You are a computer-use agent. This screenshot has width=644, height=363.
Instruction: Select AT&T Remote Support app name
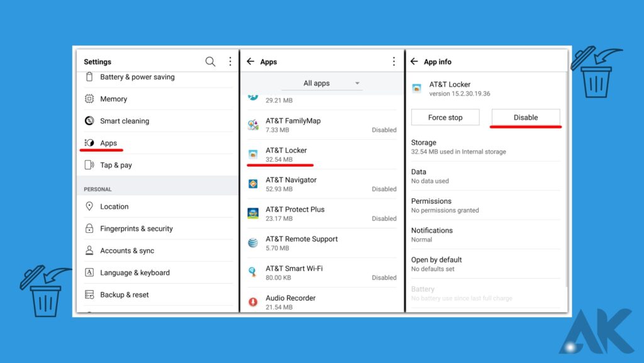(x=301, y=239)
